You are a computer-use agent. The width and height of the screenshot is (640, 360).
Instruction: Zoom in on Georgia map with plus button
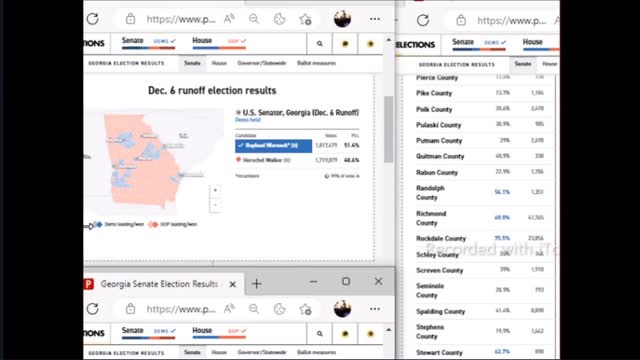click(215, 190)
